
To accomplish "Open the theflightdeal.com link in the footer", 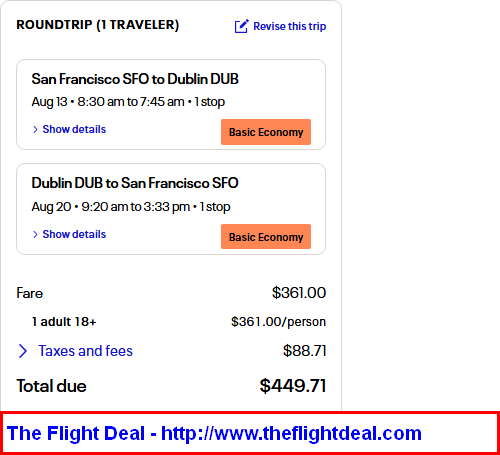I will tap(292, 433).
